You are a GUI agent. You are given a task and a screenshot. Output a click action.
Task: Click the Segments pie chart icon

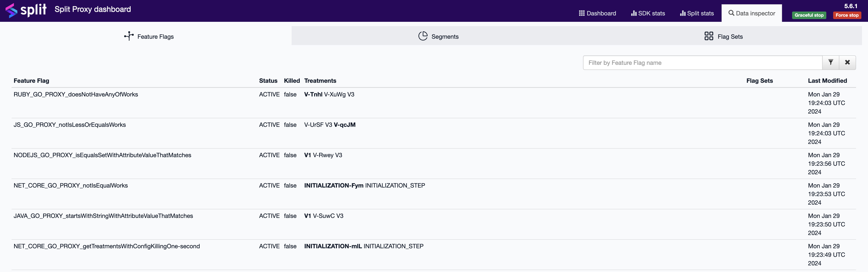coord(422,36)
